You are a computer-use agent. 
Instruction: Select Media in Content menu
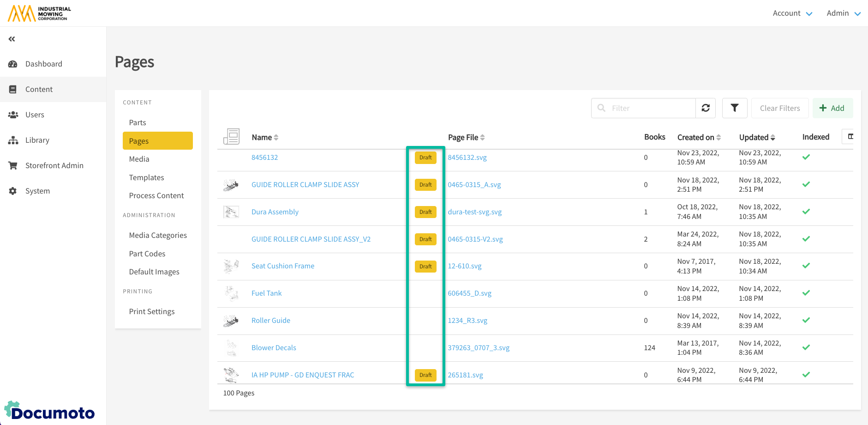coord(139,159)
